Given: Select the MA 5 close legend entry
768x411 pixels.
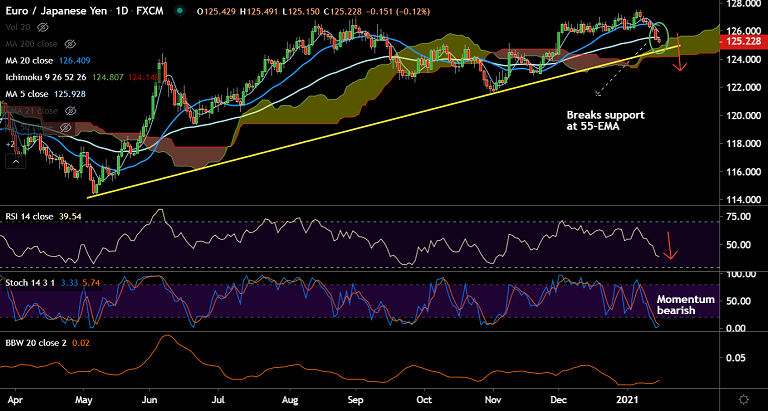Looking at the screenshot, I should 27,94.
